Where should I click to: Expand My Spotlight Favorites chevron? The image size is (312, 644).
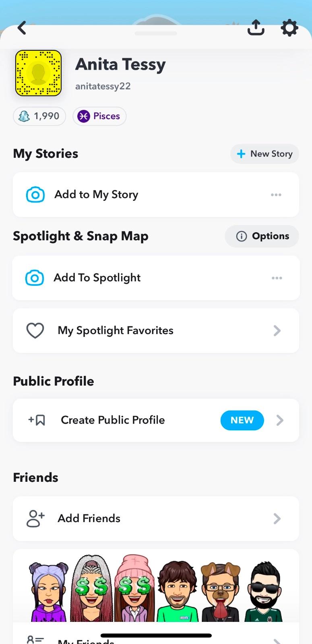coord(277,331)
